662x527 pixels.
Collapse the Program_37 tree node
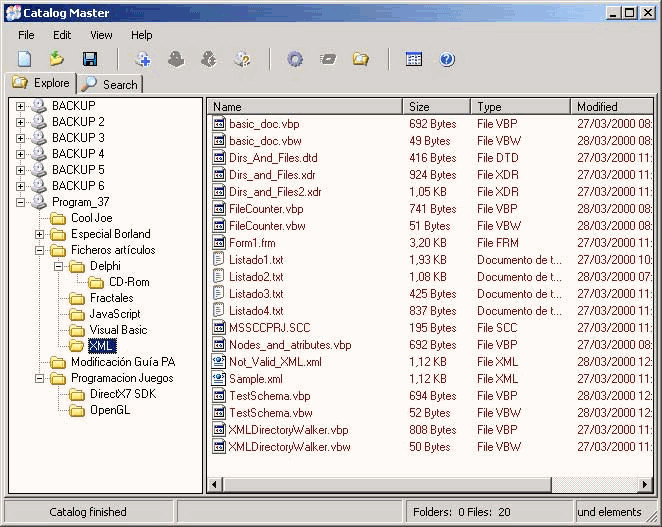coord(20,203)
